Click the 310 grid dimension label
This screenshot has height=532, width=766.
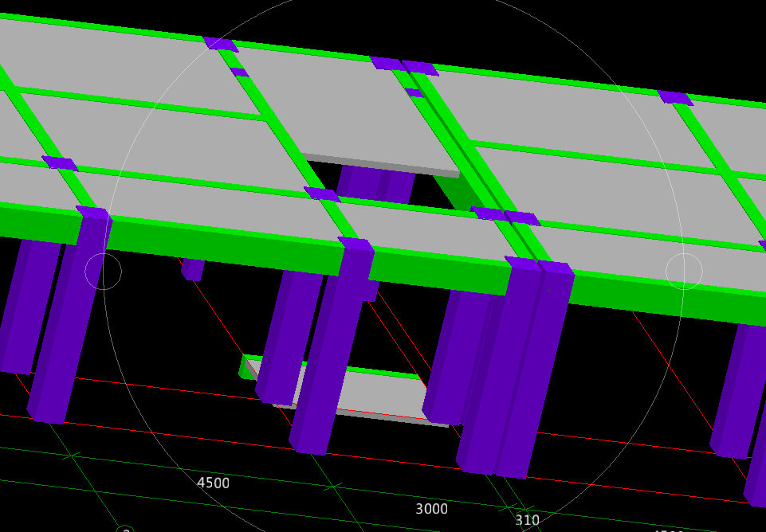tap(527, 520)
